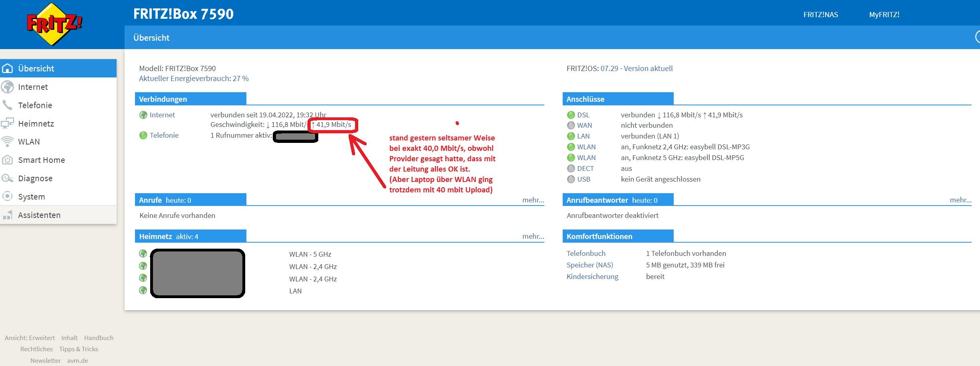The width and height of the screenshot is (980, 366).
Task: Open Speicher (NAS) link
Action: [590, 265]
